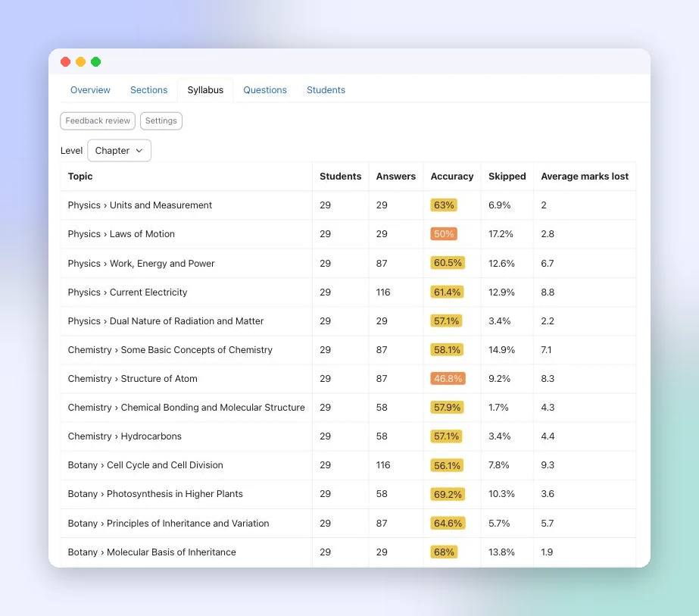Screen dimensions: 699x616
Task: Select Chemistry › Some Basic Concepts of Chemistry
Action: tap(170, 350)
